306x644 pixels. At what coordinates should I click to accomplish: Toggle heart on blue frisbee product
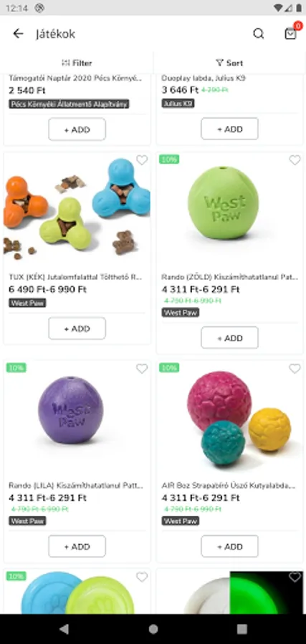point(142,577)
